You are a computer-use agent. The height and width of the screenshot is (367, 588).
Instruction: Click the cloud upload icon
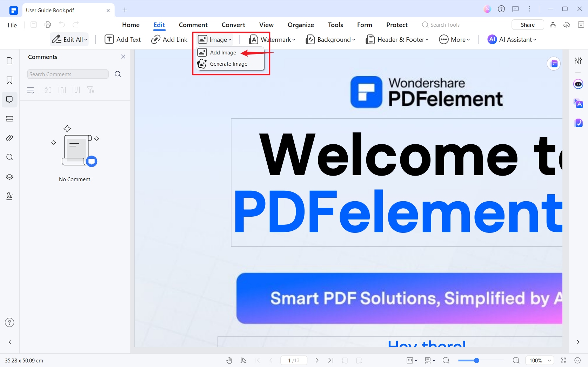(567, 25)
